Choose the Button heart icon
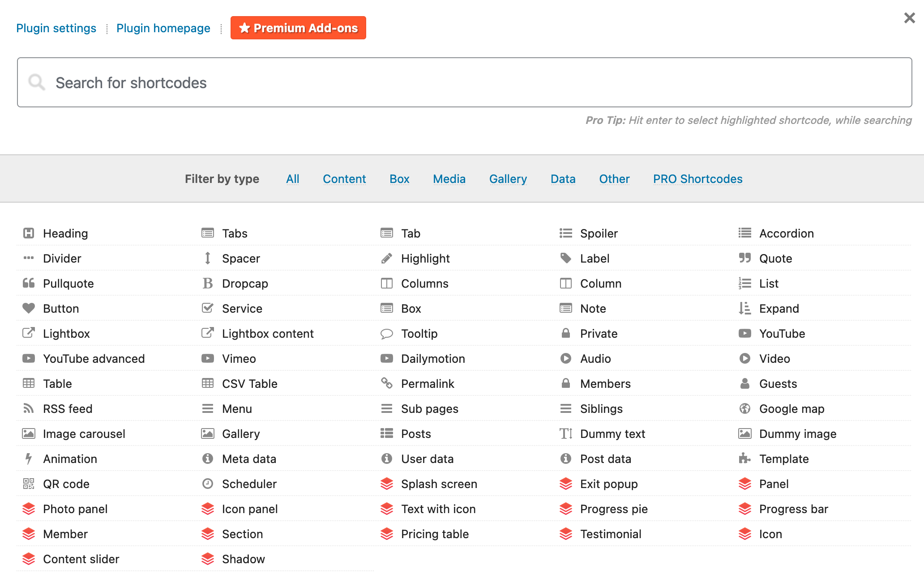 pyautogui.click(x=29, y=308)
